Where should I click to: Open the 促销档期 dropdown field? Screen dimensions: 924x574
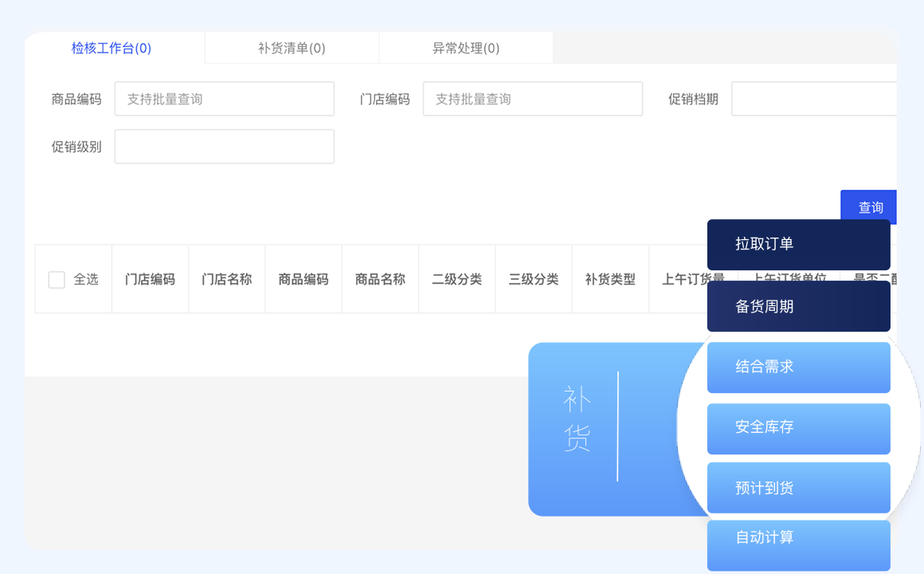(x=812, y=99)
